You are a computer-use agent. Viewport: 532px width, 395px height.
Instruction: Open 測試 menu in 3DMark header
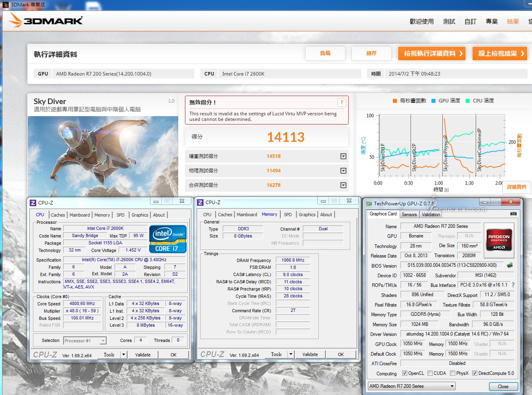click(x=449, y=21)
